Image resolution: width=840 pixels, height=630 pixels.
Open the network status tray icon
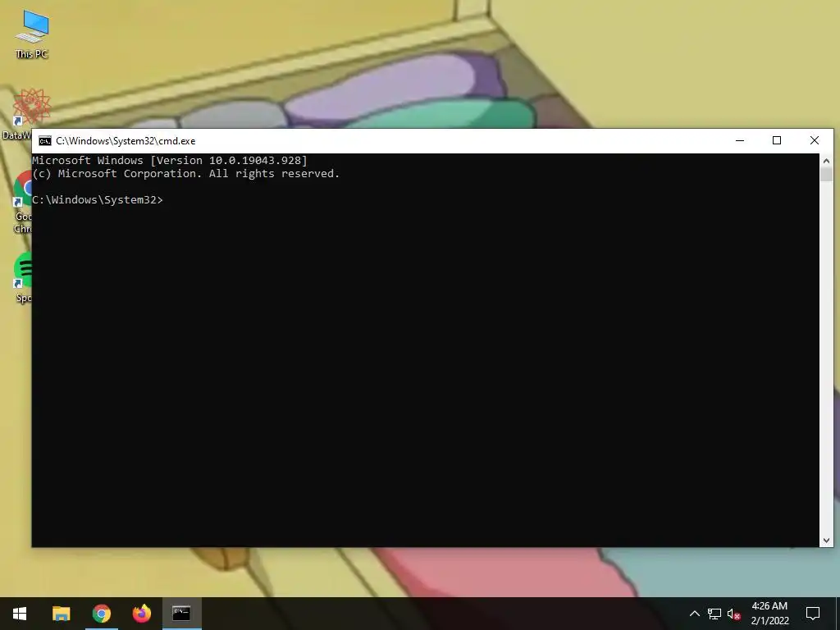(714, 614)
